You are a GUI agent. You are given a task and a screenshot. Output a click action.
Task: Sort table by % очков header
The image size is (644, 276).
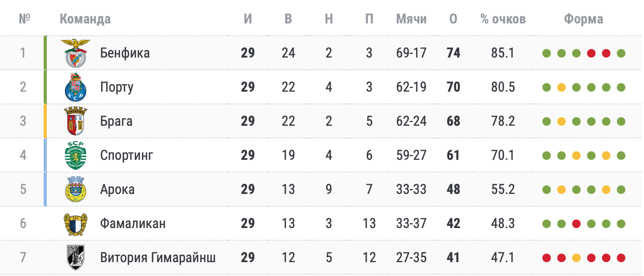coord(503,19)
